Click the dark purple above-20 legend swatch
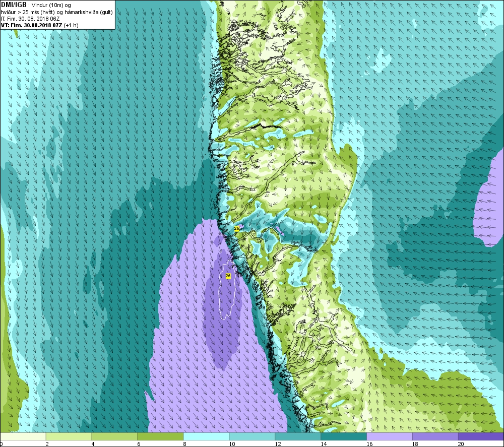The width and height of the screenshot is (504, 447). pyautogui.click(x=481, y=436)
